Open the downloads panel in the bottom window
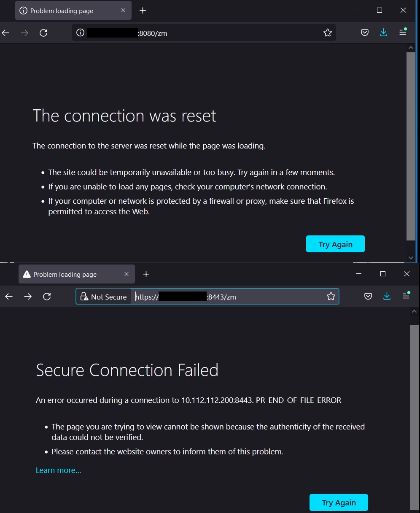Image resolution: width=420 pixels, height=513 pixels. coord(387,297)
